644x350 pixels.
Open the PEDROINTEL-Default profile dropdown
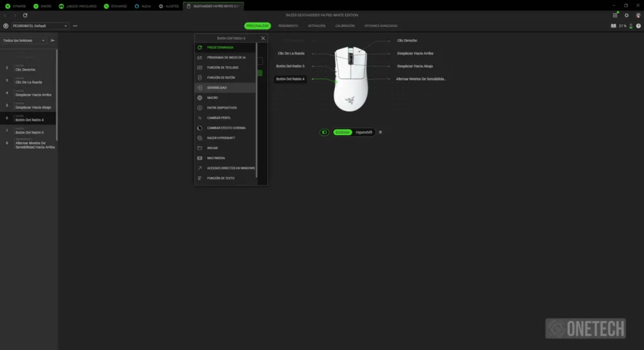[40, 26]
